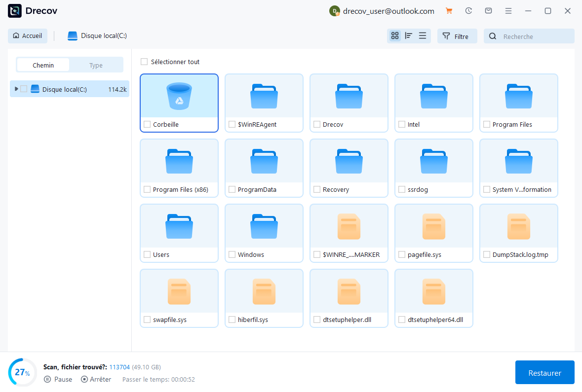This screenshot has width=582, height=392.
Task: Open the mail feedback icon
Action: [489, 11]
